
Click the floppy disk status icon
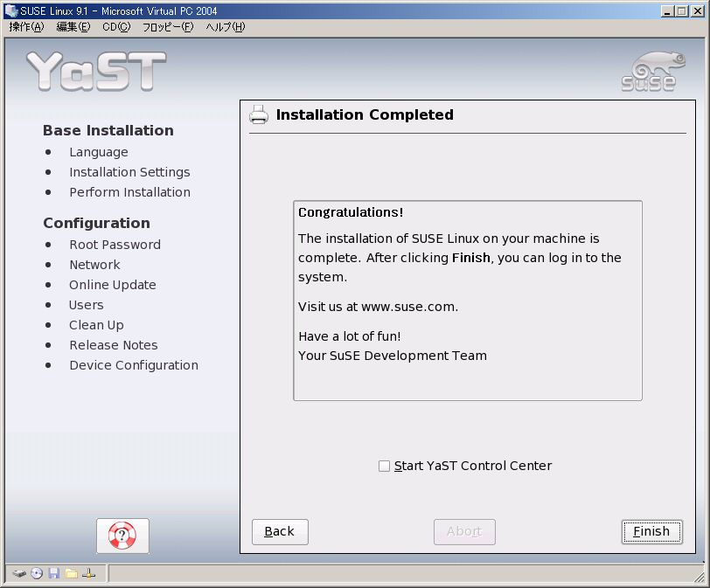pyautogui.click(x=54, y=574)
